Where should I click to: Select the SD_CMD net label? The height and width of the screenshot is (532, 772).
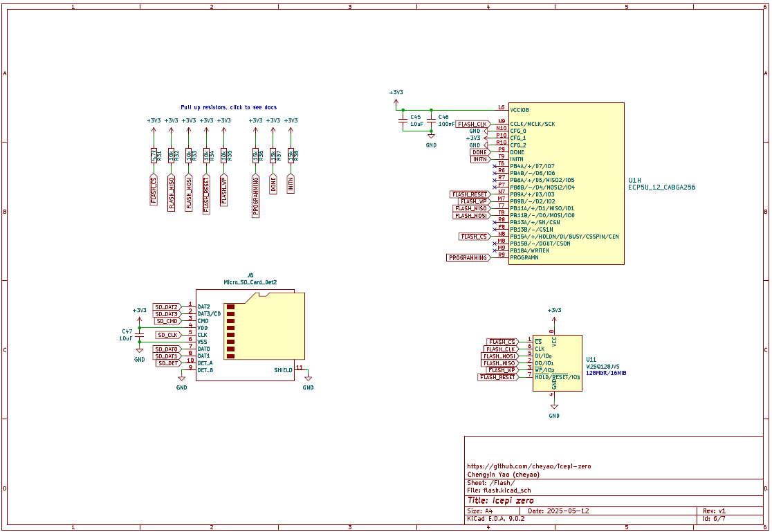pos(167,321)
